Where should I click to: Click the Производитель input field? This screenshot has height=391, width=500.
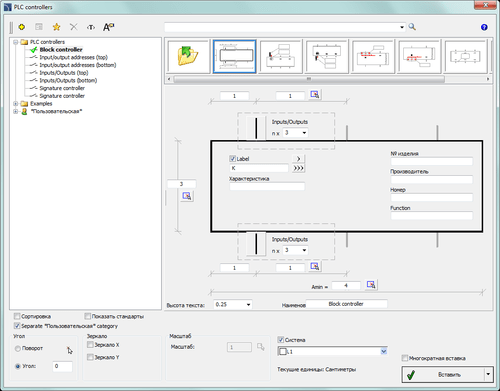coord(432,180)
